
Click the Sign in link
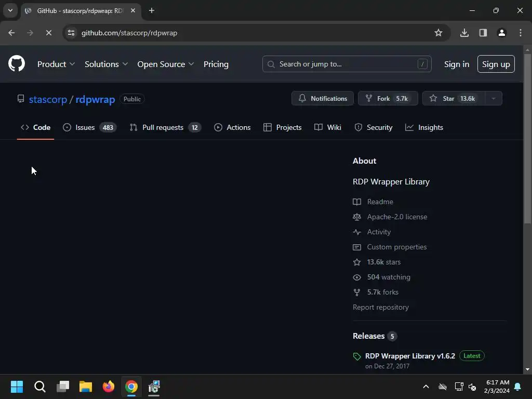coord(456,64)
